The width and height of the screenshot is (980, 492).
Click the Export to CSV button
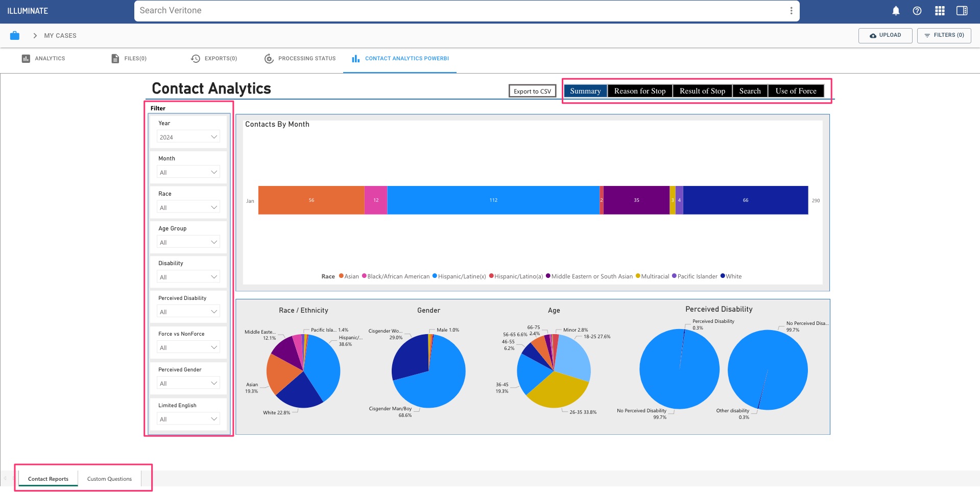click(x=532, y=91)
